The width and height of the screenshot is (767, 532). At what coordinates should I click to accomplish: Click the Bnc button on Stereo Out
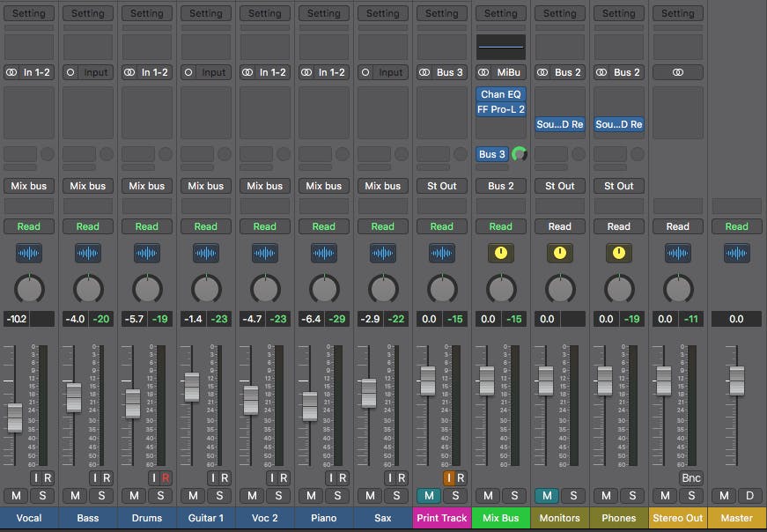point(691,477)
